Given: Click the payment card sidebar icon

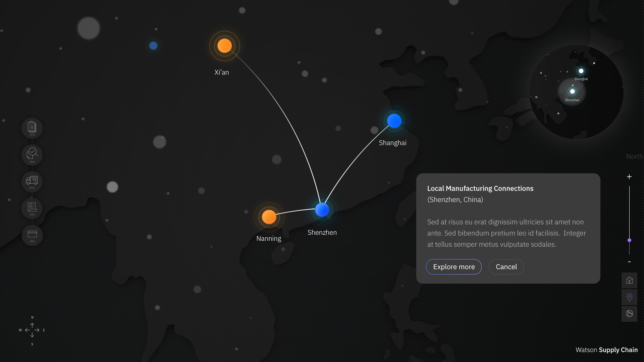Looking at the screenshot, I should [x=32, y=235].
